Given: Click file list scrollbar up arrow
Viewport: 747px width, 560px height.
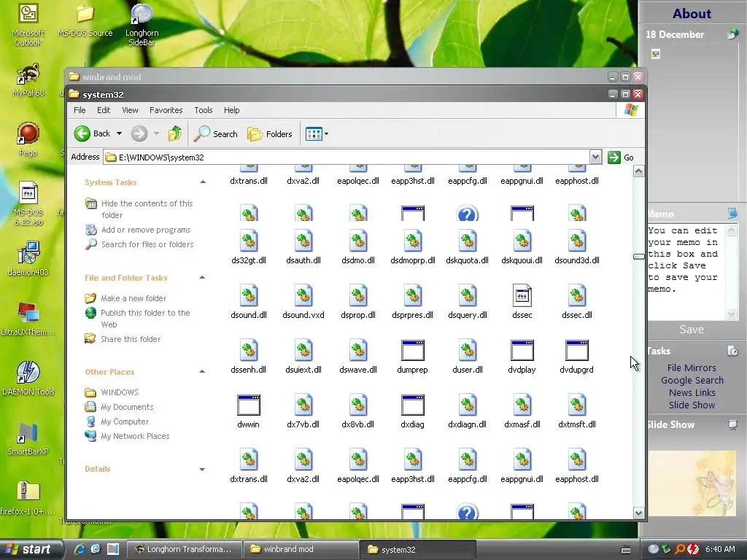Looking at the screenshot, I should (x=639, y=171).
